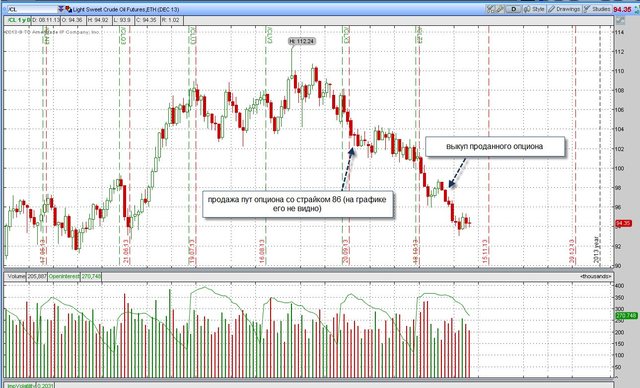The image size is (640, 388).
Task: Click the link/clip icon left of the D button
Action: [500, 9]
